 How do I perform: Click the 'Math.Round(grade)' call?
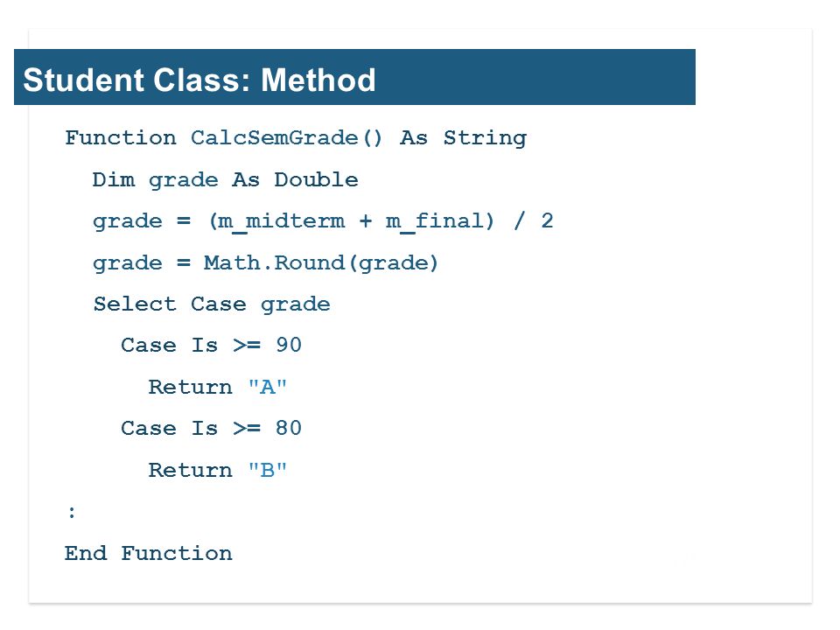coord(320,263)
